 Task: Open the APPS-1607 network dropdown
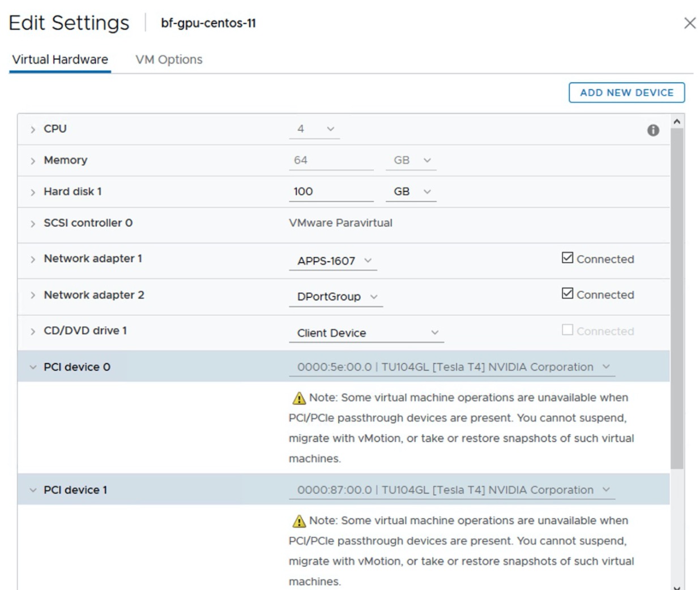click(334, 261)
